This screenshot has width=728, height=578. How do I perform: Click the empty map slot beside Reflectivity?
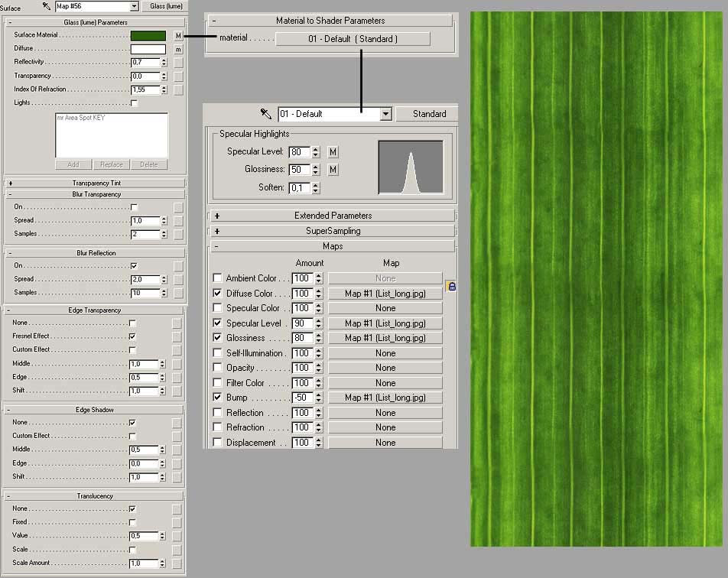coord(178,63)
